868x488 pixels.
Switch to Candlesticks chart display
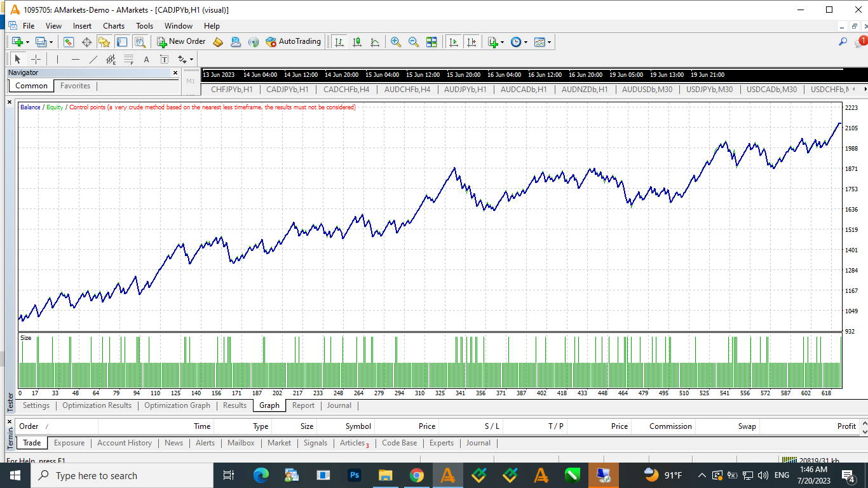pos(357,42)
